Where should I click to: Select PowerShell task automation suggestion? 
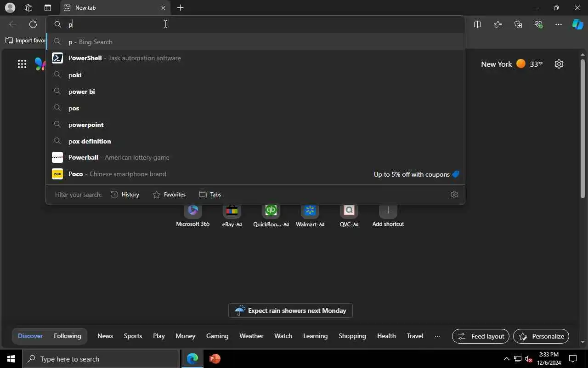(x=255, y=58)
